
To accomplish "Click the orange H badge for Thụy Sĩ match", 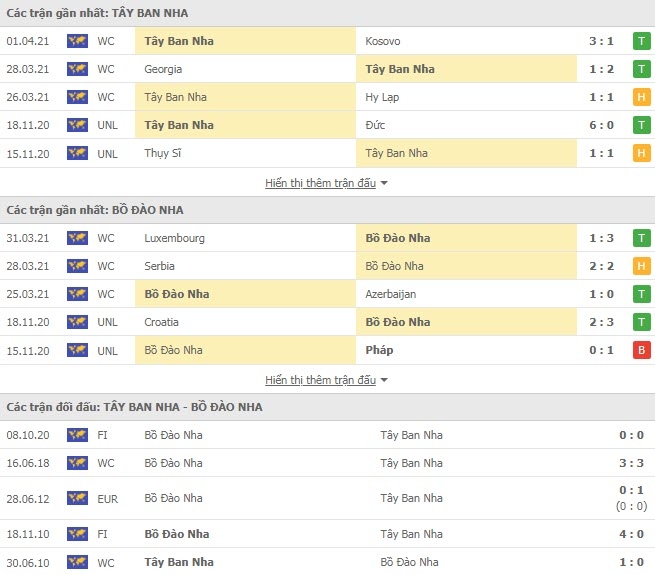I will [642, 153].
